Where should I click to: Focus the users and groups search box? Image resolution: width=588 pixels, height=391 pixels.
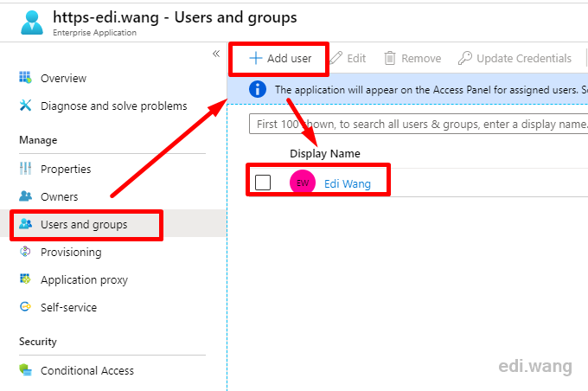(419, 124)
